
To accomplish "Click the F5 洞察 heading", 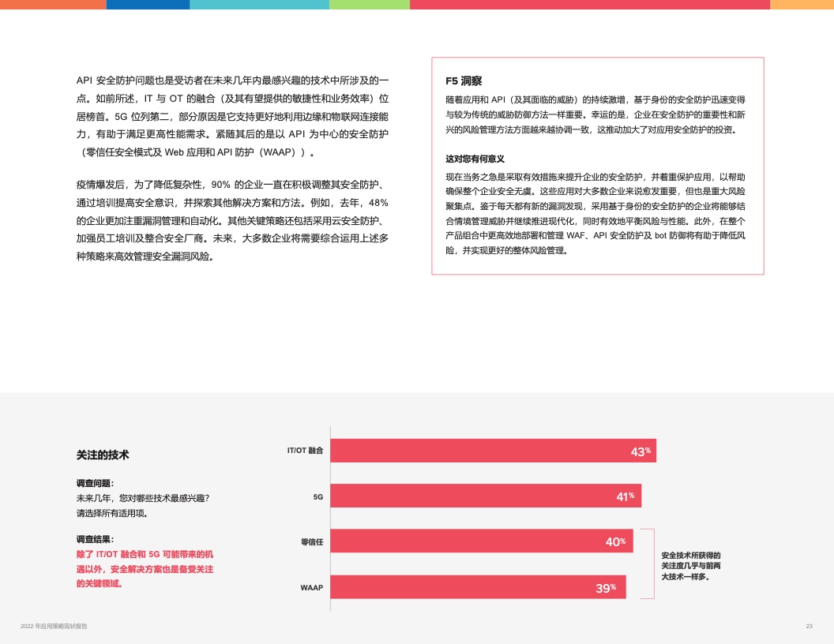I will pyautogui.click(x=464, y=80).
